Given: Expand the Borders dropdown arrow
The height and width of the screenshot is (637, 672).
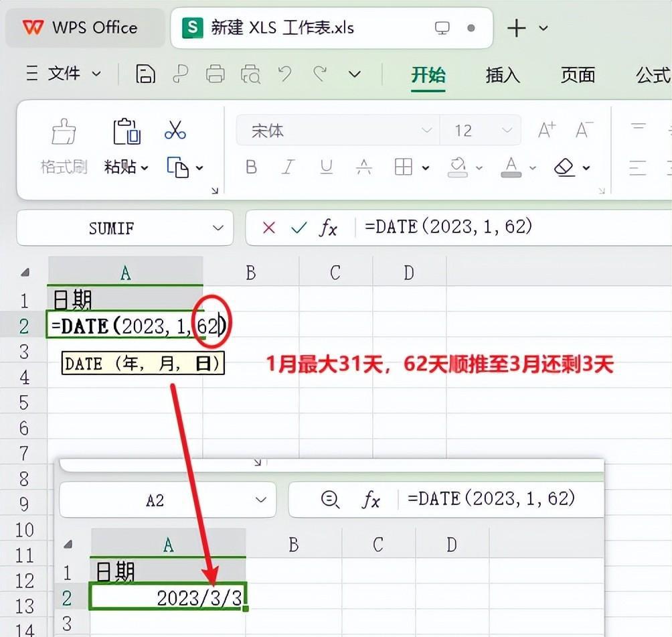Looking at the screenshot, I should coord(426,167).
